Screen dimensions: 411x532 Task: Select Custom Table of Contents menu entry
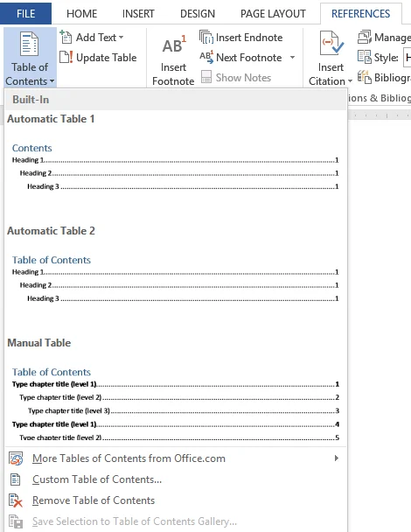click(x=176, y=479)
